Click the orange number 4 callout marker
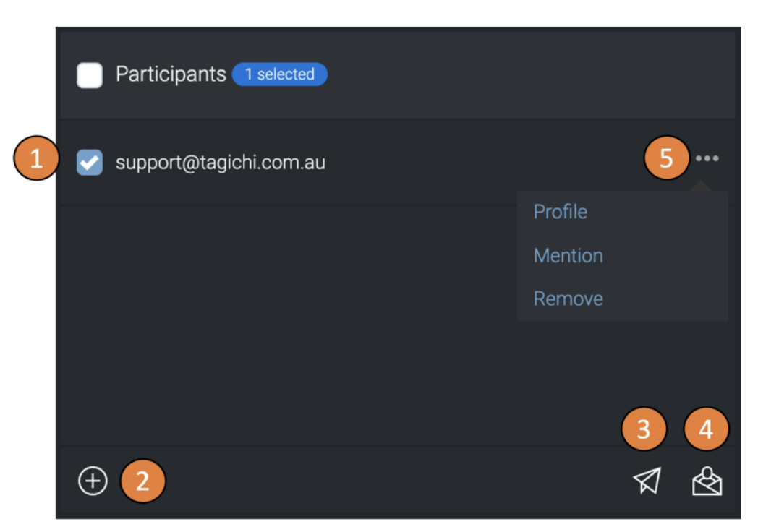Screen dimensions: 758x532 click(705, 429)
